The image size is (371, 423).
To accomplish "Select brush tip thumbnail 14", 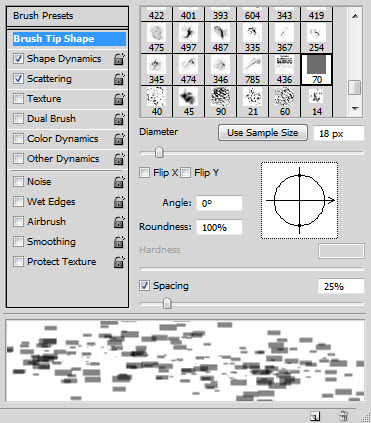I will click(316, 101).
